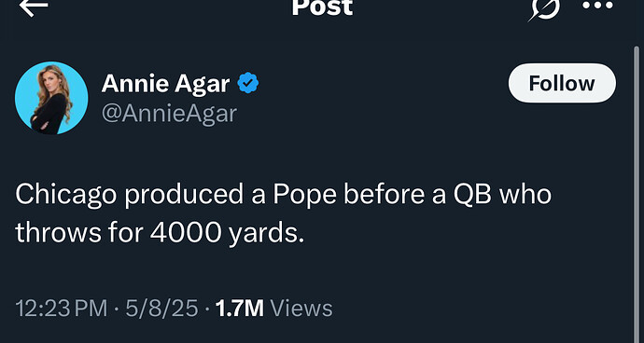Click the text line "throws for 4000 yards."
The width and height of the screenshot is (644, 343).
click(160, 233)
